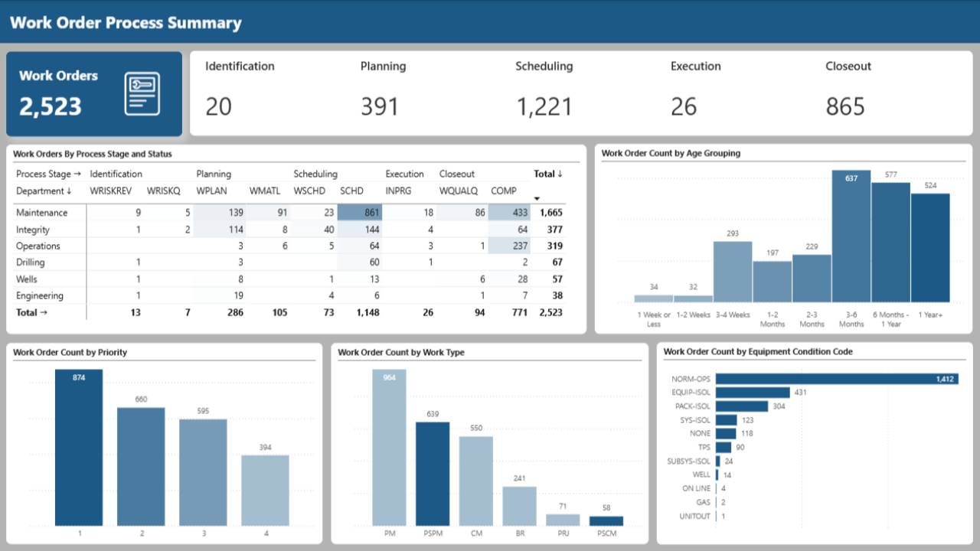Select the 3-4 Weeks age bar

click(x=733, y=272)
